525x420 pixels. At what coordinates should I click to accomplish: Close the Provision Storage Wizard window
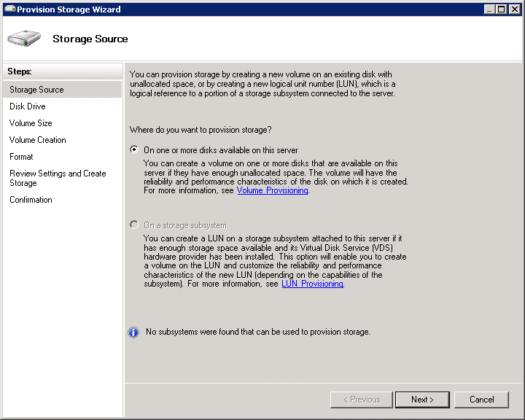click(514, 9)
